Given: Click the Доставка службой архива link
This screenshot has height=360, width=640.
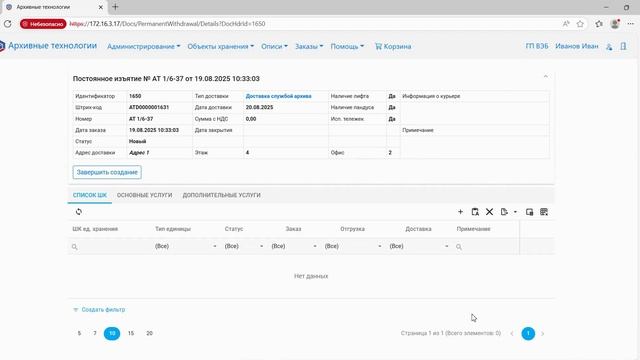Looking at the screenshot, I should click(x=278, y=96).
